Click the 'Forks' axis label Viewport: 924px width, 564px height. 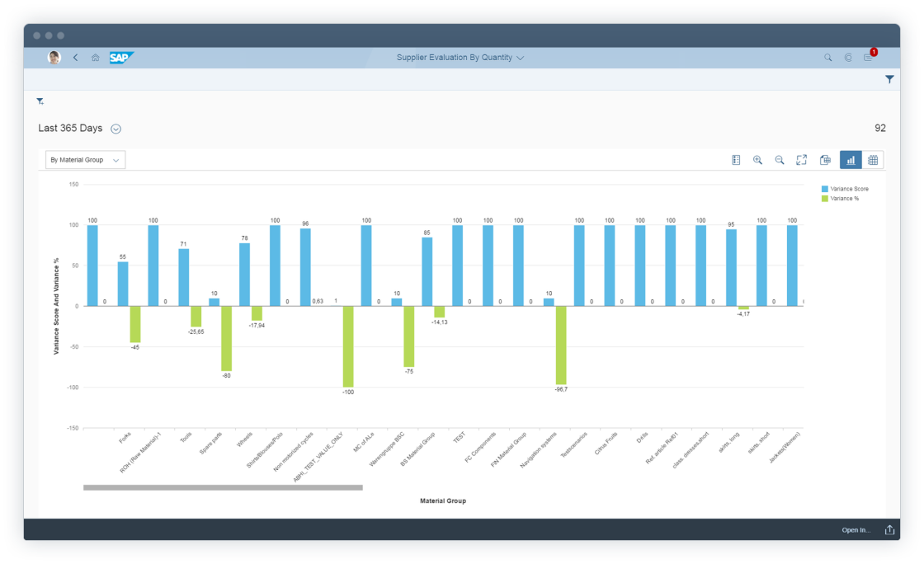(125, 438)
